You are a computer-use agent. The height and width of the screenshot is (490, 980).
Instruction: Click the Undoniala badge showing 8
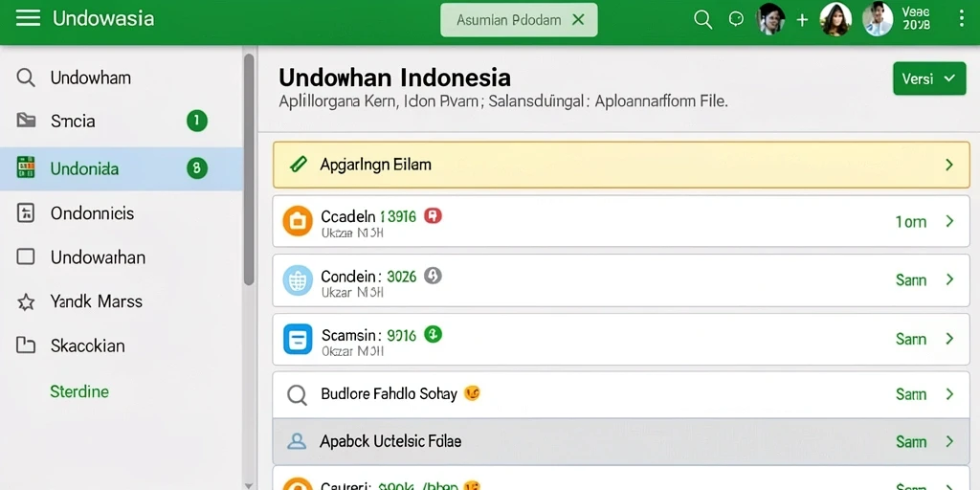197,168
